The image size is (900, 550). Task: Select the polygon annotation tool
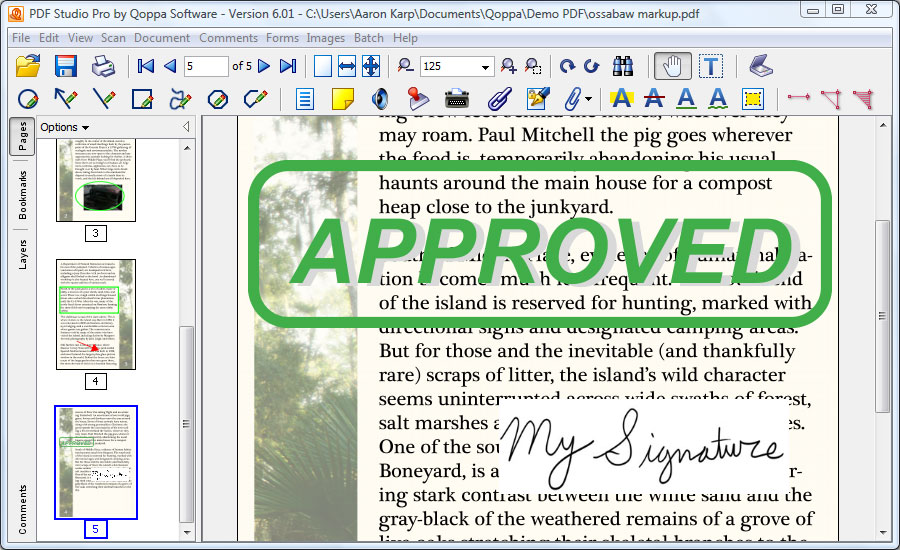click(x=218, y=99)
